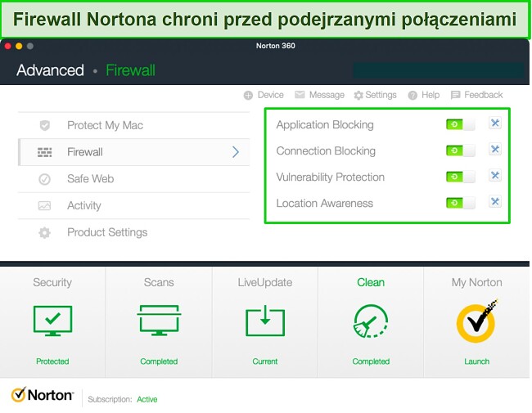The image size is (532, 413).
Task: Switch to Clean tab heading
Action: point(371,282)
